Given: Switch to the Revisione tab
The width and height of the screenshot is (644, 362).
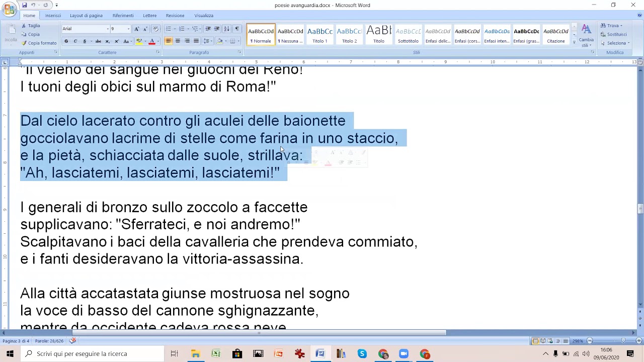Looking at the screenshot, I should pyautogui.click(x=175, y=16).
